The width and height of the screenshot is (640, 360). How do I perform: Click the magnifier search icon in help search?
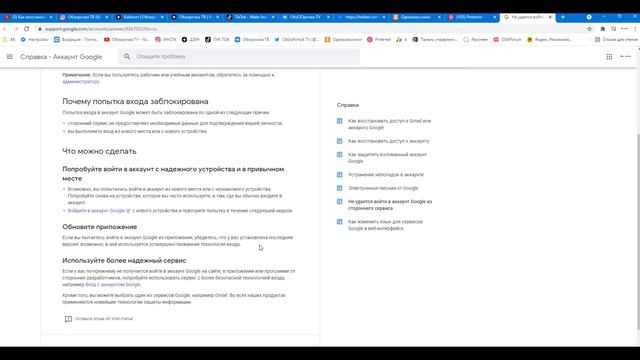point(127,56)
